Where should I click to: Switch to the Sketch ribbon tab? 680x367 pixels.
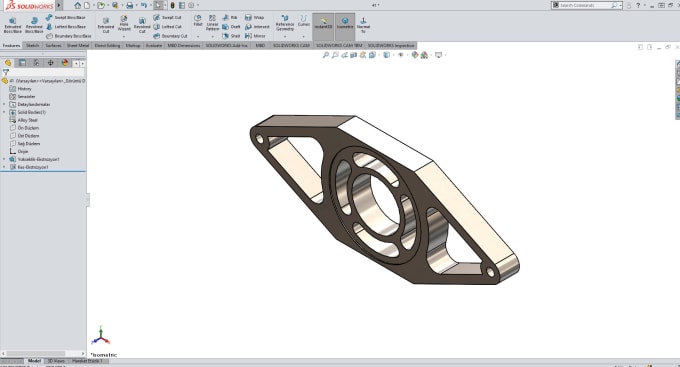[x=33, y=45]
